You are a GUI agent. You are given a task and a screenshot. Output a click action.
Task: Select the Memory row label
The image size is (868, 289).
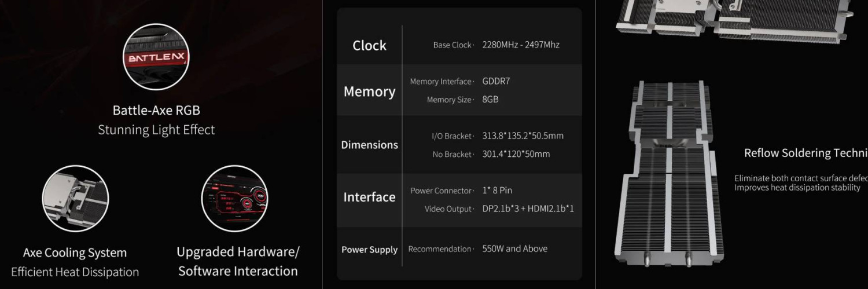pos(369,92)
